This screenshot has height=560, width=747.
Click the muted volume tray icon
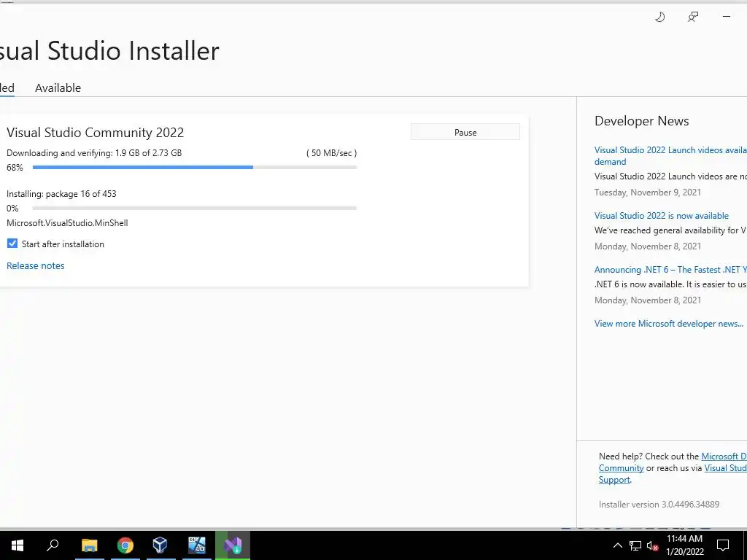652,545
